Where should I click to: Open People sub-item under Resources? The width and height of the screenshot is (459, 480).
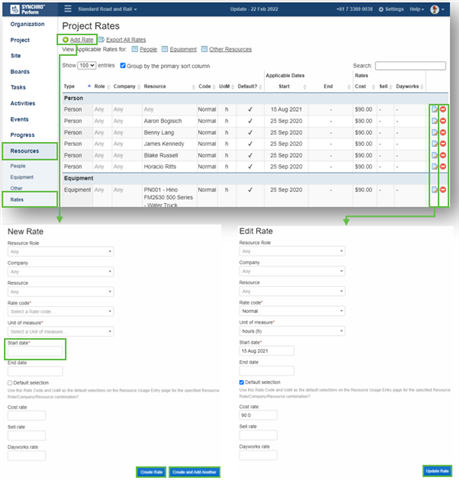[18, 166]
